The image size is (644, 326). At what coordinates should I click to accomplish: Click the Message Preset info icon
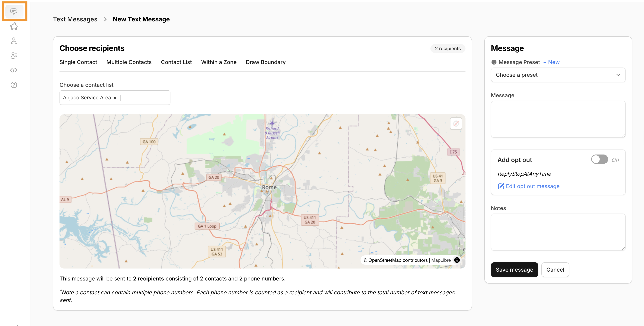point(494,62)
